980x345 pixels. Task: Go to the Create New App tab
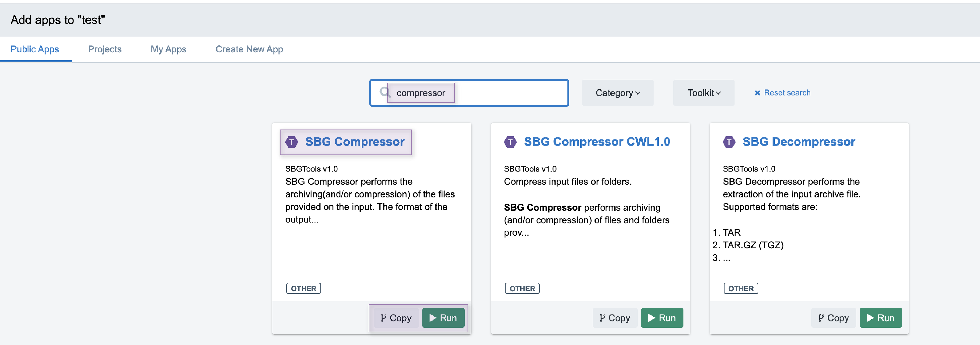(x=249, y=49)
